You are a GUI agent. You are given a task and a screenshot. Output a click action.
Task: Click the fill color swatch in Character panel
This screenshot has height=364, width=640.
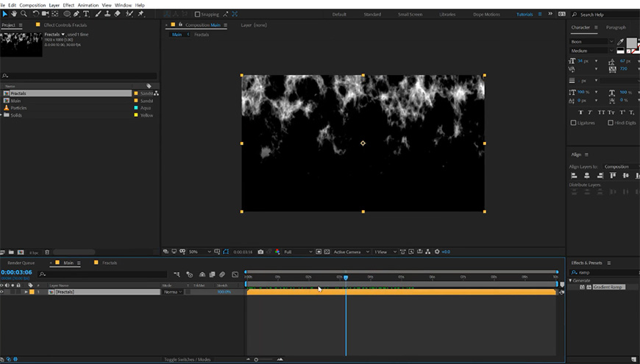click(x=631, y=43)
